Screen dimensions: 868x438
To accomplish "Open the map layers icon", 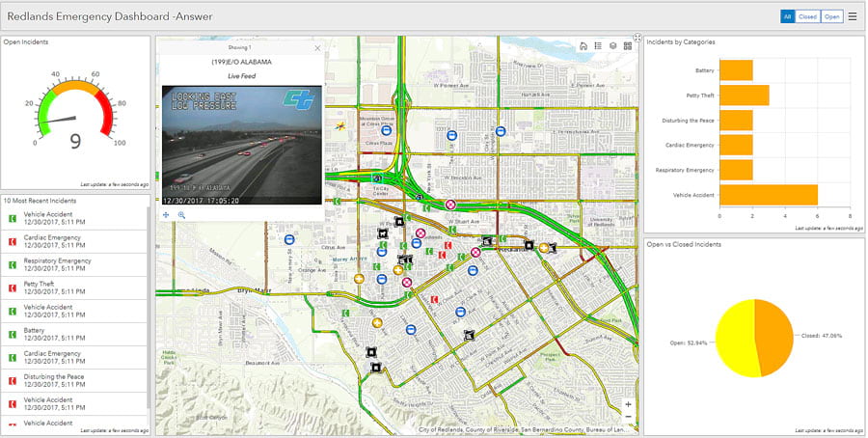I will [x=612, y=46].
